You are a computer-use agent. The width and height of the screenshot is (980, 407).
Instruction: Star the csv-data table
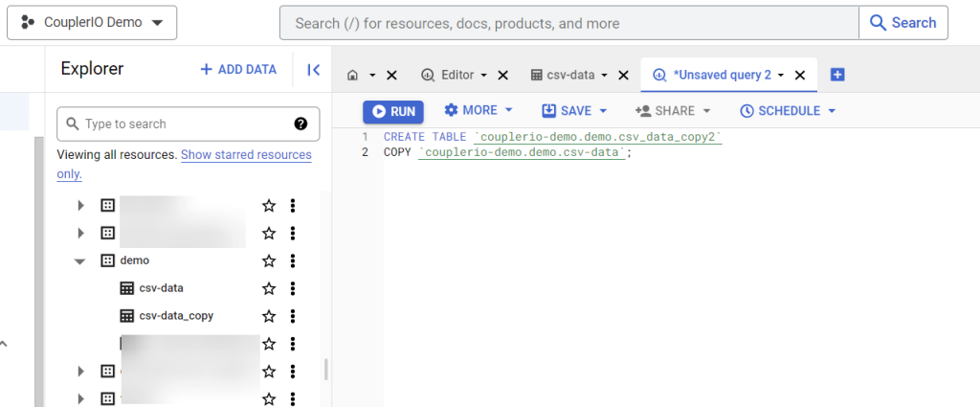pos(269,288)
